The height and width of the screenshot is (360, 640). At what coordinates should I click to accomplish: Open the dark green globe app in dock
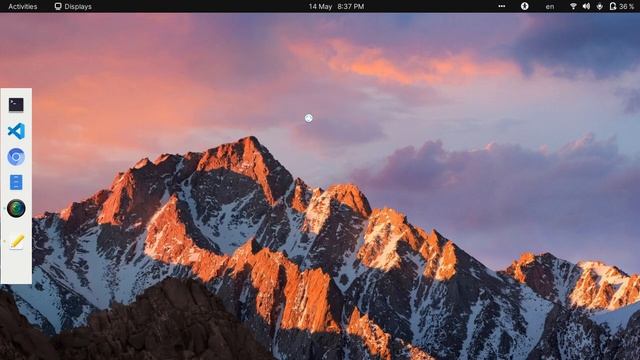[x=16, y=208]
